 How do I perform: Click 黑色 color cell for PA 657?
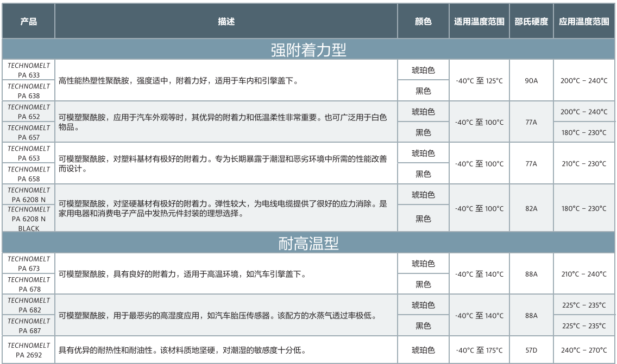424,132
